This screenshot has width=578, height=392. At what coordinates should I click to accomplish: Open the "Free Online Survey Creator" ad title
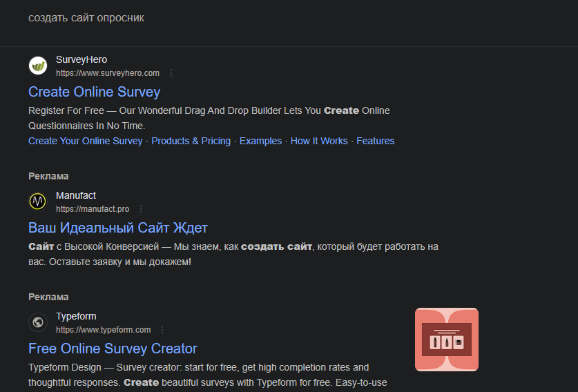113,349
